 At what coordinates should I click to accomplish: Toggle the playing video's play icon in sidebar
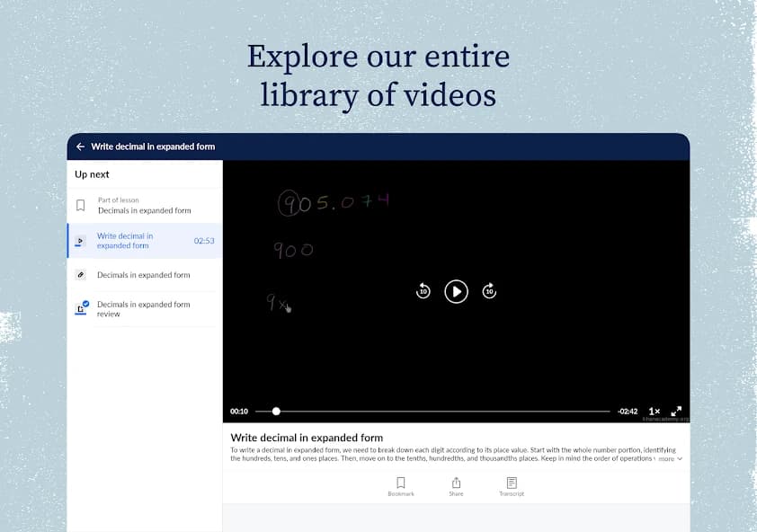80,240
